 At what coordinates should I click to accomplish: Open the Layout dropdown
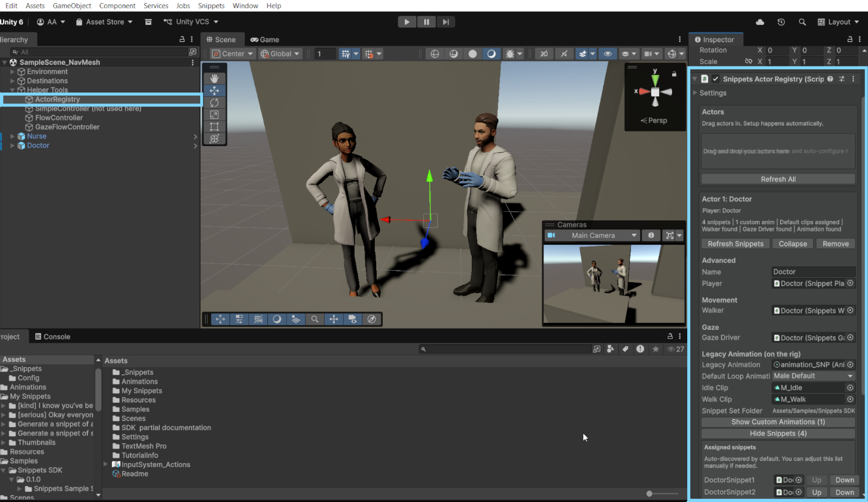click(x=838, y=22)
